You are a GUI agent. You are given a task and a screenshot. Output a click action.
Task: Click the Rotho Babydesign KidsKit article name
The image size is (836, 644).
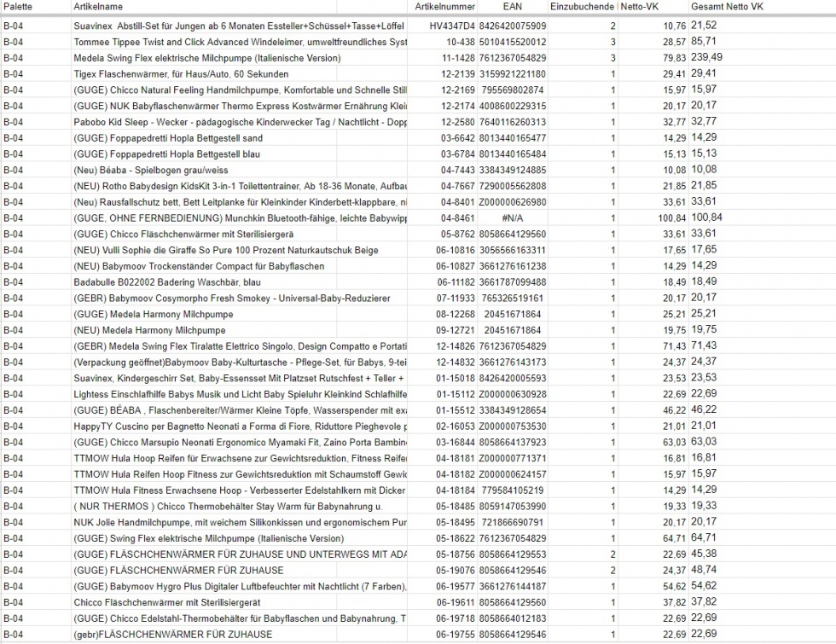point(240,186)
